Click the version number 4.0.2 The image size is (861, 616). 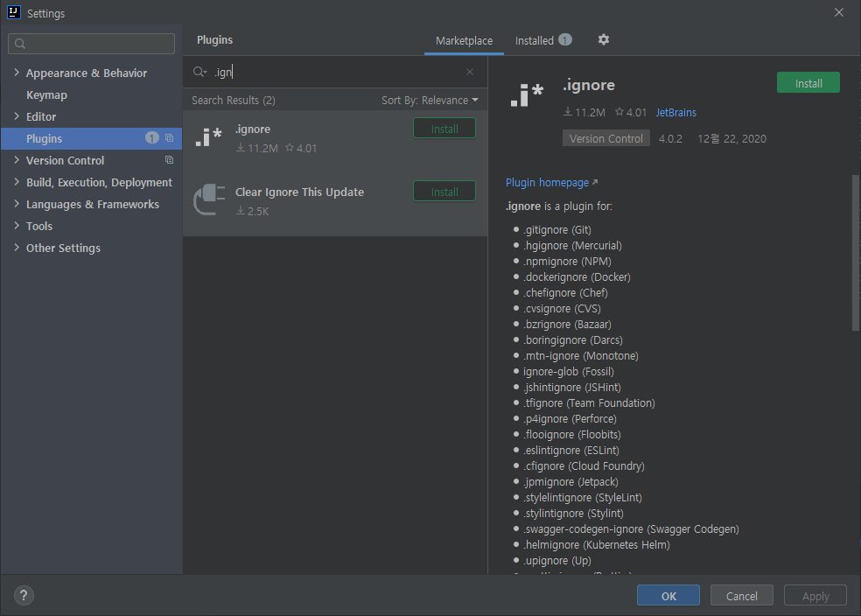click(670, 138)
